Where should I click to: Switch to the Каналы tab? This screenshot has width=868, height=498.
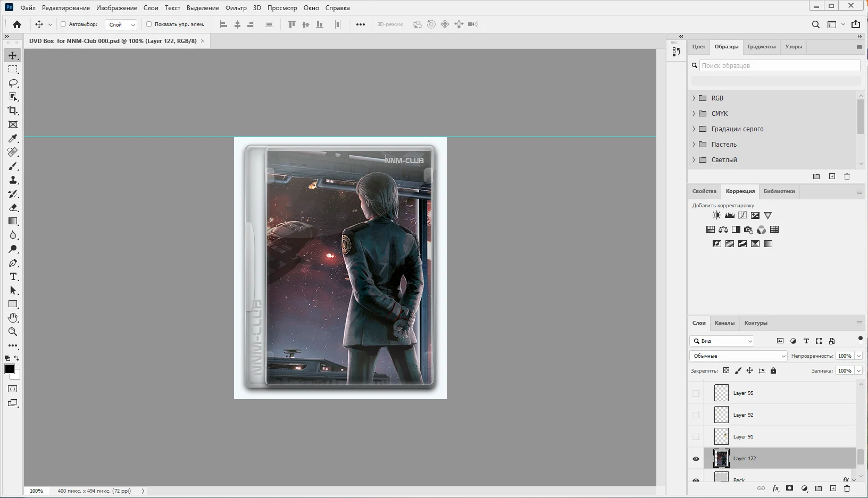click(724, 323)
